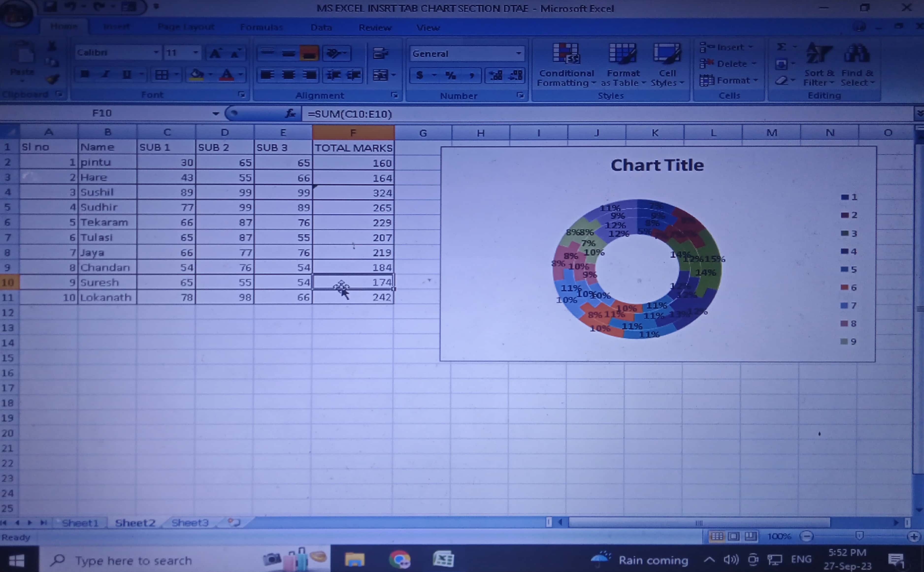Toggle Bold formatting
924x572 pixels.
point(85,75)
